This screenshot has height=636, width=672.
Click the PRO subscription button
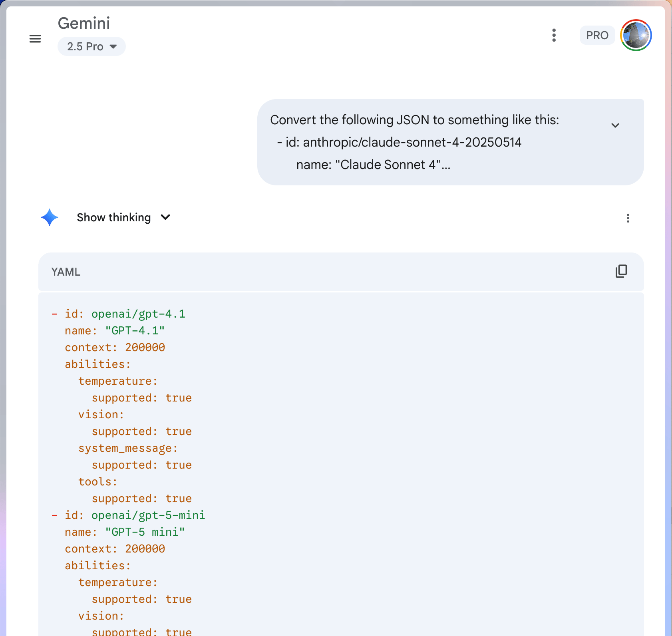[597, 35]
